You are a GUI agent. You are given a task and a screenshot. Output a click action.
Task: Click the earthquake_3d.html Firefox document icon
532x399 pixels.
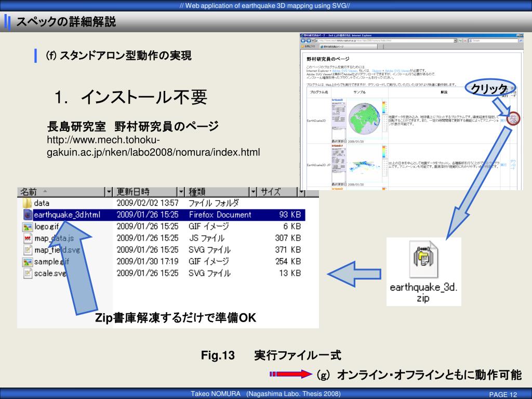[28, 215]
